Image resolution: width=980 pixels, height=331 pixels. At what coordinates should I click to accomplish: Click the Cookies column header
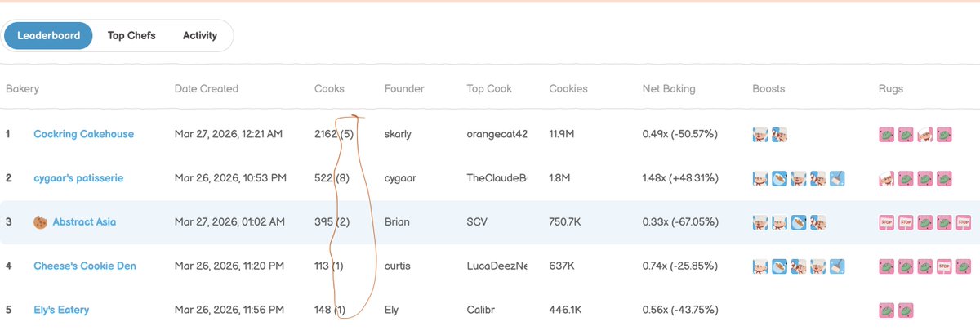[568, 89]
